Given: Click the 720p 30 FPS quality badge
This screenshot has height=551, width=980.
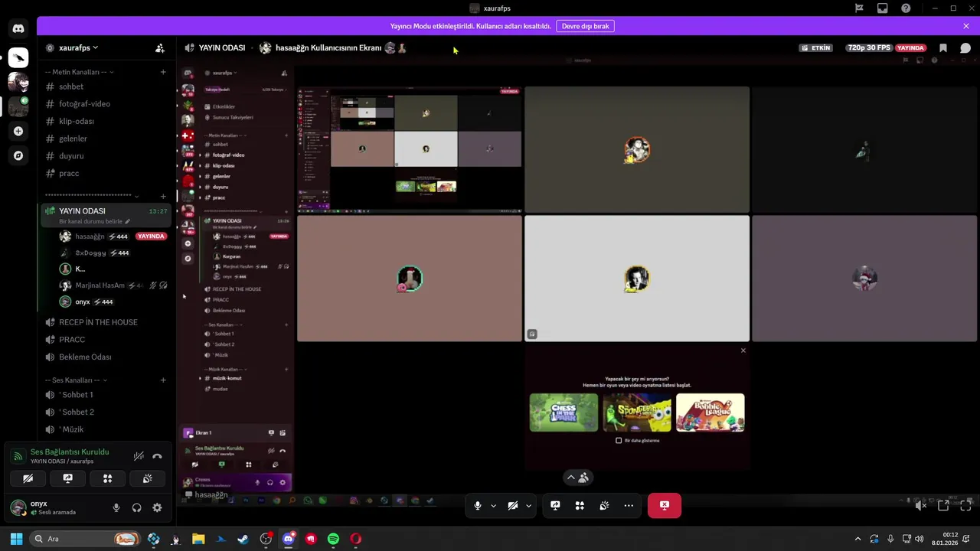Looking at the screenshot, I should click(x=869, y=47).
